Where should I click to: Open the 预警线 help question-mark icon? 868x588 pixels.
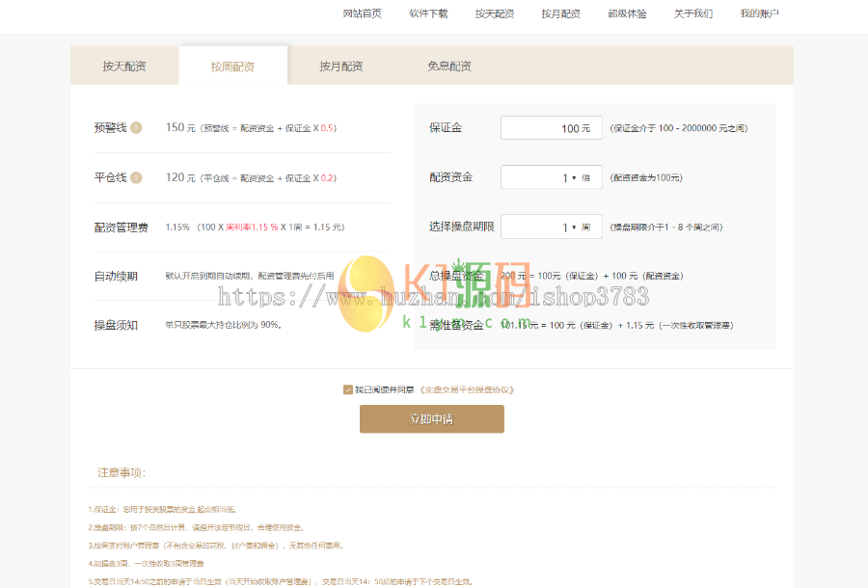click(136, 128)
